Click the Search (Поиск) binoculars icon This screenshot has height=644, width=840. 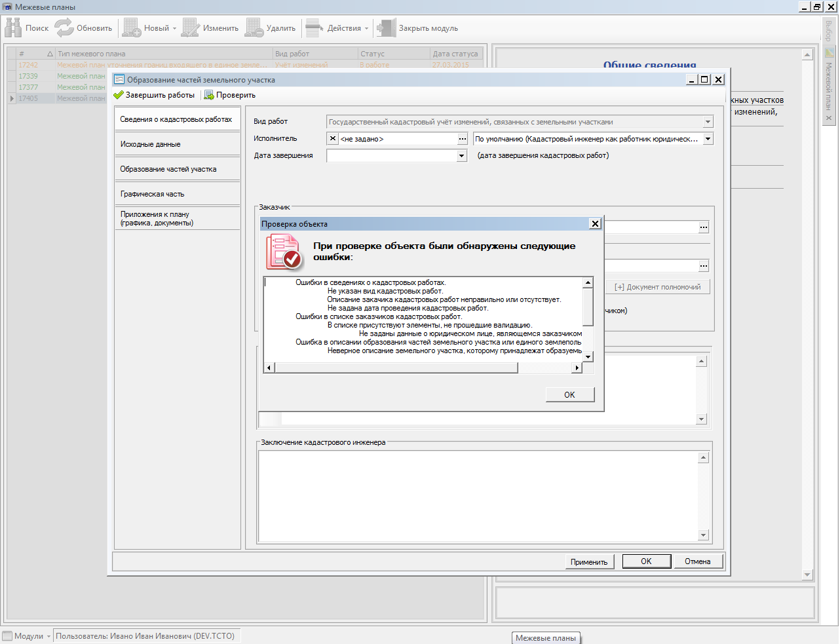tap(13, 28)
